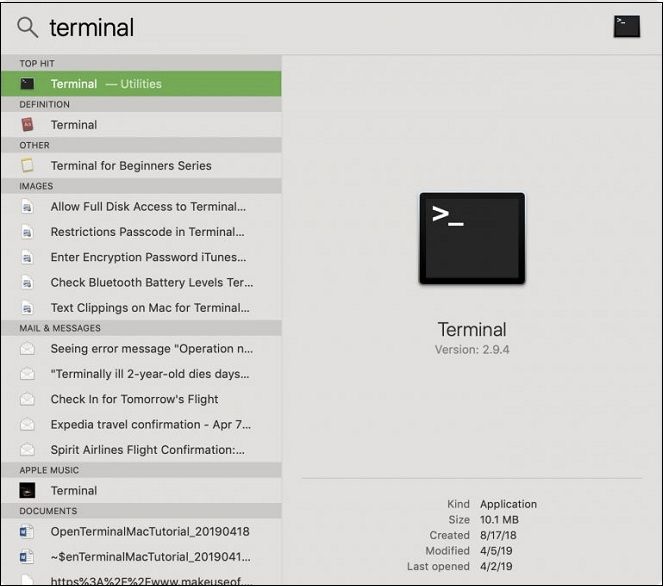Click into the 'terminal' search field

click(x=92, y=28)
